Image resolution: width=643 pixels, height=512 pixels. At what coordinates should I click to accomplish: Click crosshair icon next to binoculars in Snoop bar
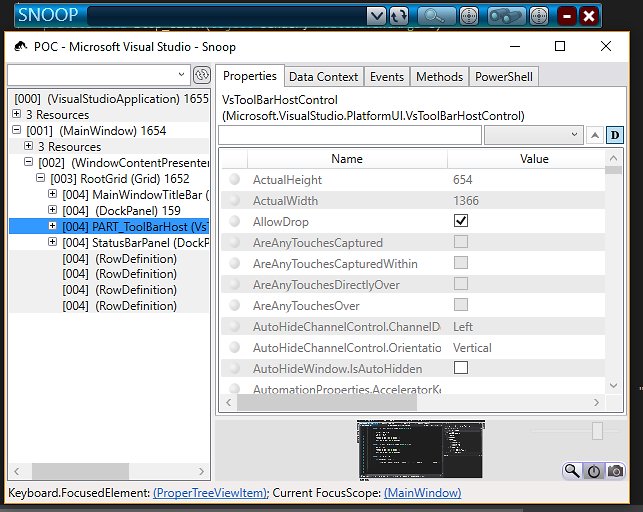tap(538, 16)
